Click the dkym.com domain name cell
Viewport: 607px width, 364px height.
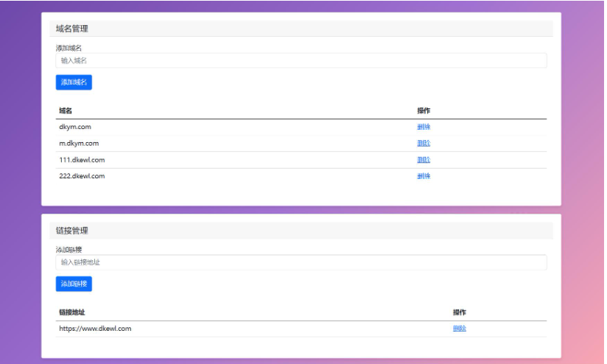tap(74, 127)
